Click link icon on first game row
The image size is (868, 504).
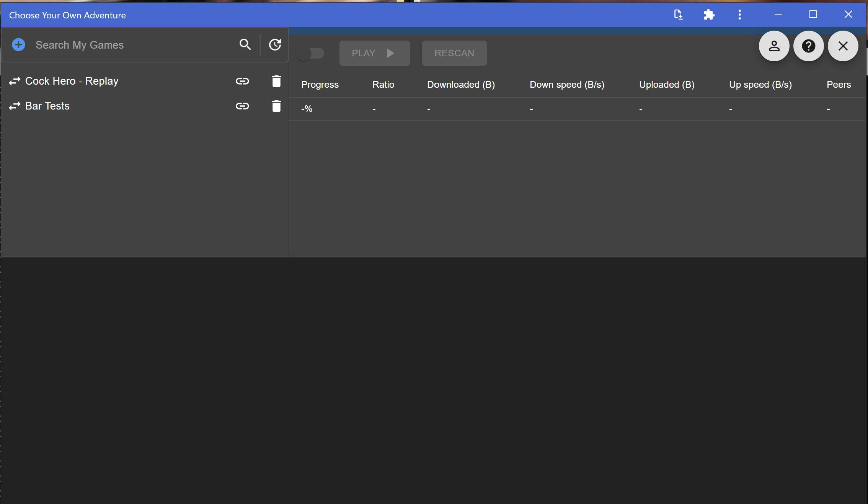[x=242, y=81]
